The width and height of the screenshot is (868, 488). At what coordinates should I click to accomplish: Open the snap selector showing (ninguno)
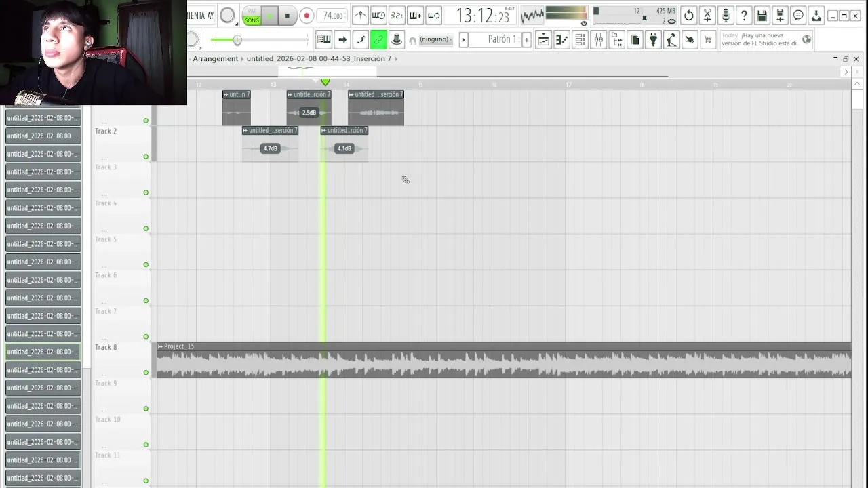point(435,39)
